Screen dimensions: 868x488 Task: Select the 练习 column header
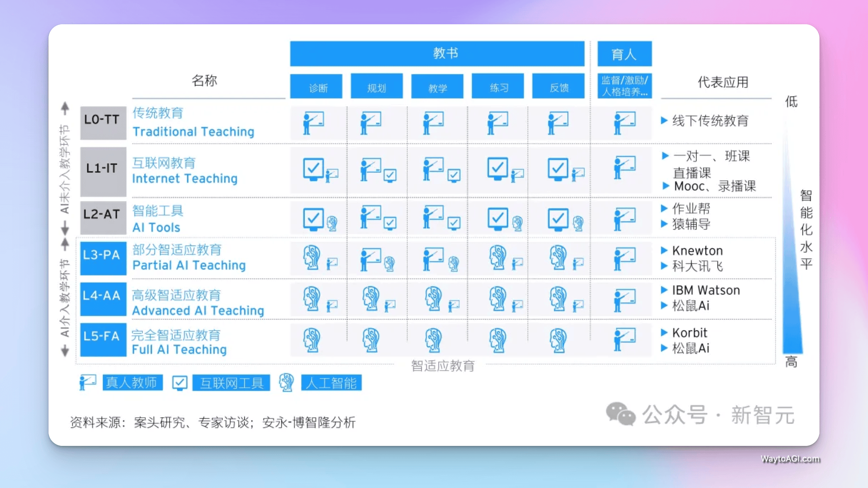tap(498, 86)
